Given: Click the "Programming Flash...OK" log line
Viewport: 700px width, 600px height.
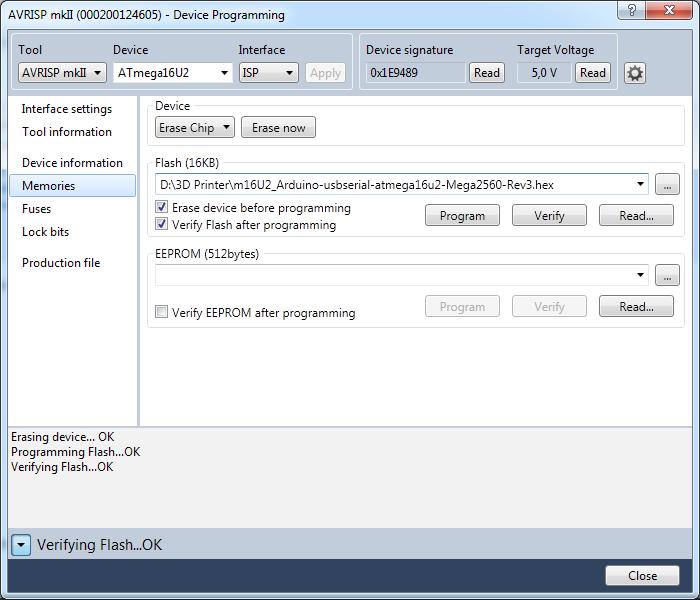Looking at the screenshot, I should 76,452.
